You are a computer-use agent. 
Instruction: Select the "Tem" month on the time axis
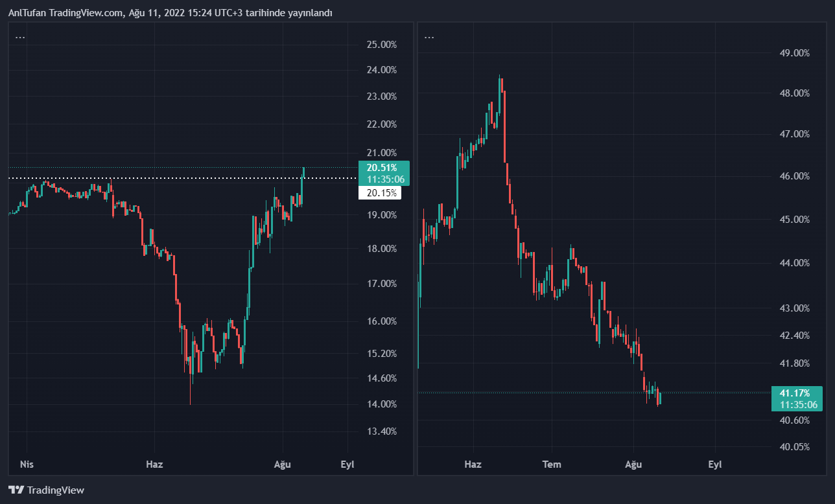tap(552, 464)
